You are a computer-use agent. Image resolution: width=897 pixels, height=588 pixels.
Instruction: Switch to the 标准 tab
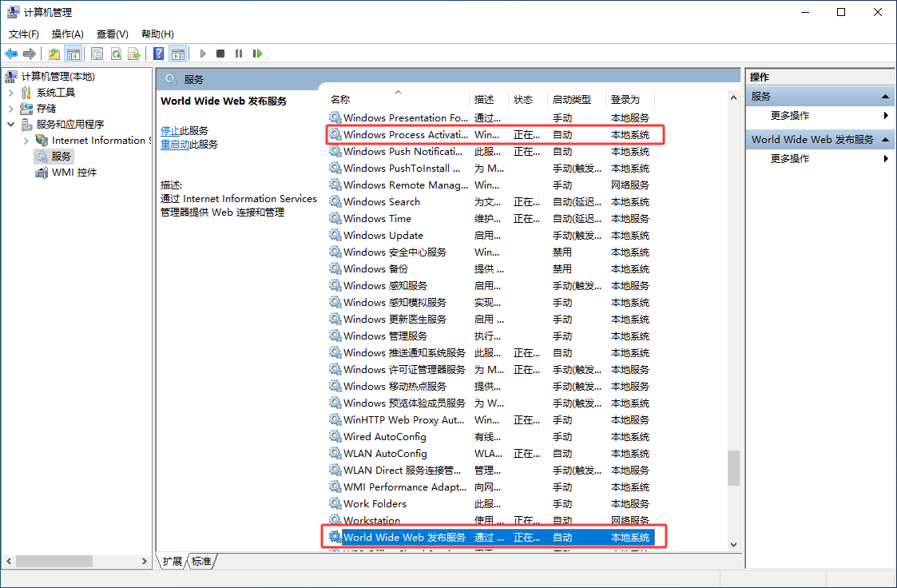[x=201, y=561]
